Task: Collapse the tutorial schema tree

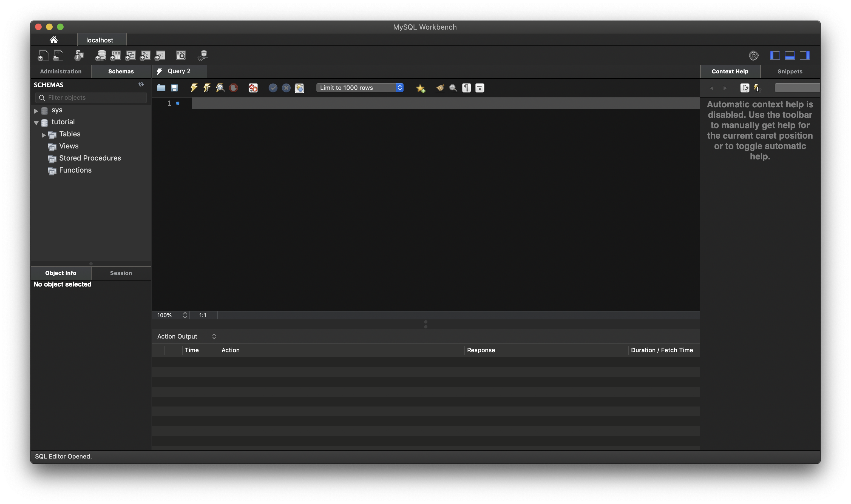Action: coord(36,123)
